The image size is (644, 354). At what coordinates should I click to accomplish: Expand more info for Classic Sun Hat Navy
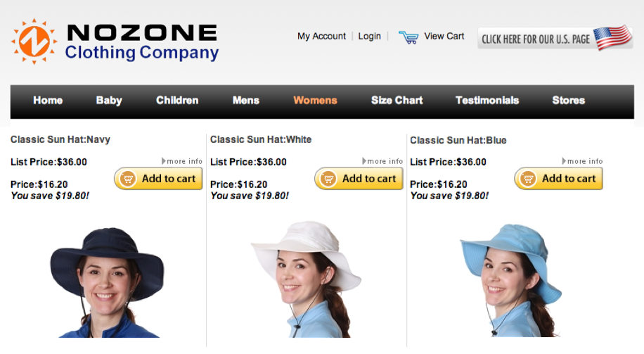tap(182, 161)
